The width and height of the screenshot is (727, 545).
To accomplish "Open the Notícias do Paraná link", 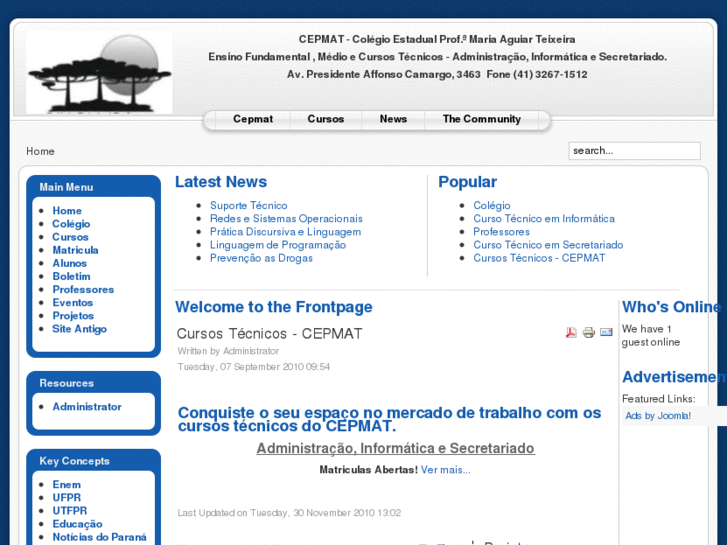I will [99, 537].
